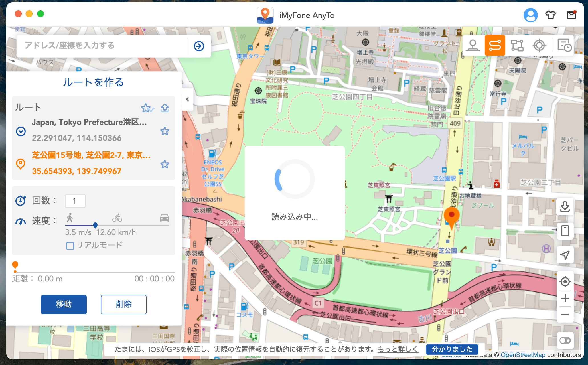Screen dimensions: 588x365
Task: Open the t-shirt skin theme icon
Action: [551, 15]
